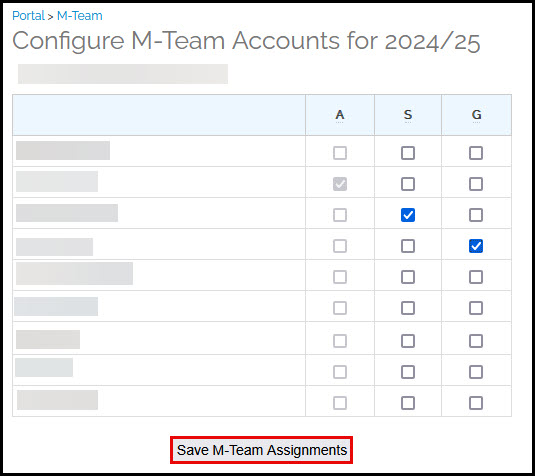
Task: Check the S checkbox in the second row
Action: 408,184
